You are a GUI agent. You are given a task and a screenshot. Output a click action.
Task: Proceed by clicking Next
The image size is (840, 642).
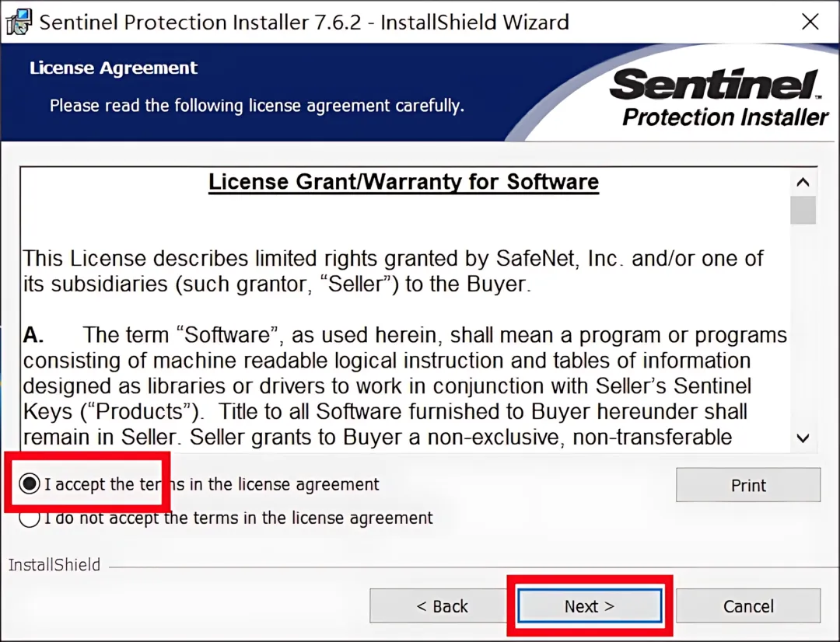[x=590, y=606]
